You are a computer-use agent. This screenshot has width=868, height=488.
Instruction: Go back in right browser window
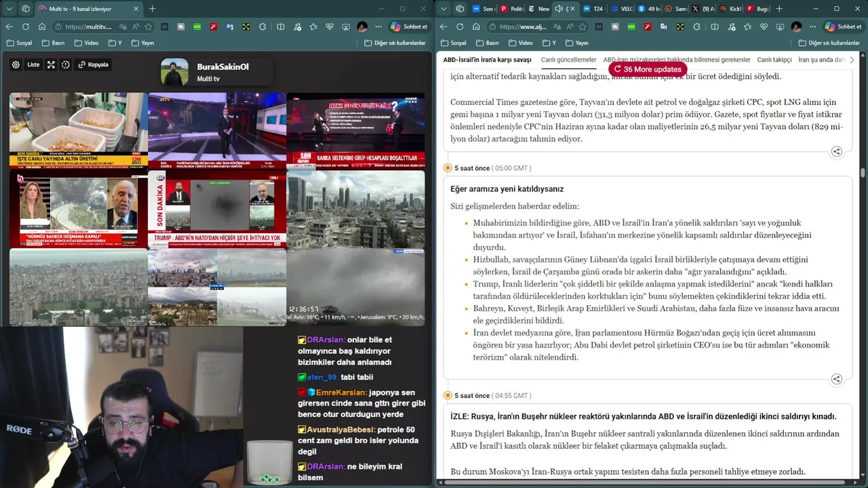click(443, 26)
